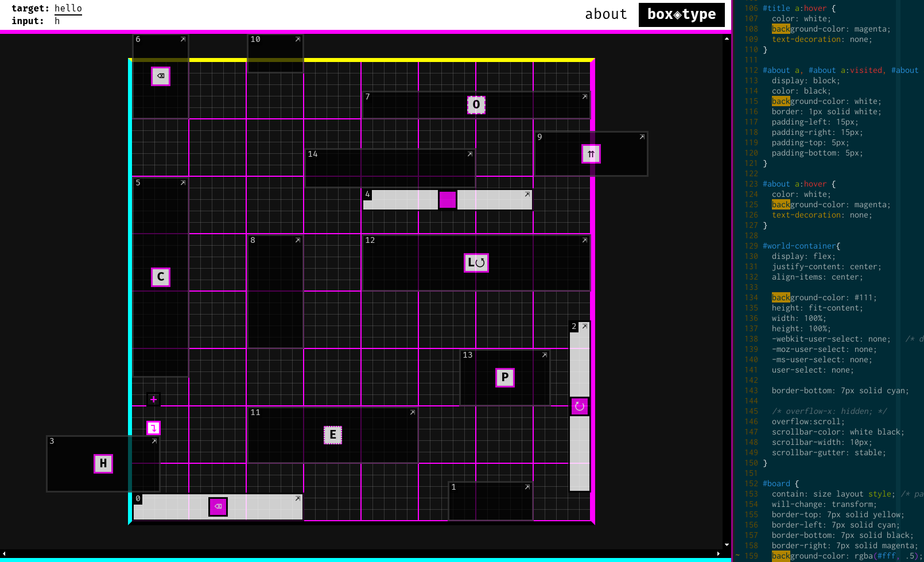Click code line "#world-container{"
This screenshot has width=924, height=562.
(x=801, y=246)
